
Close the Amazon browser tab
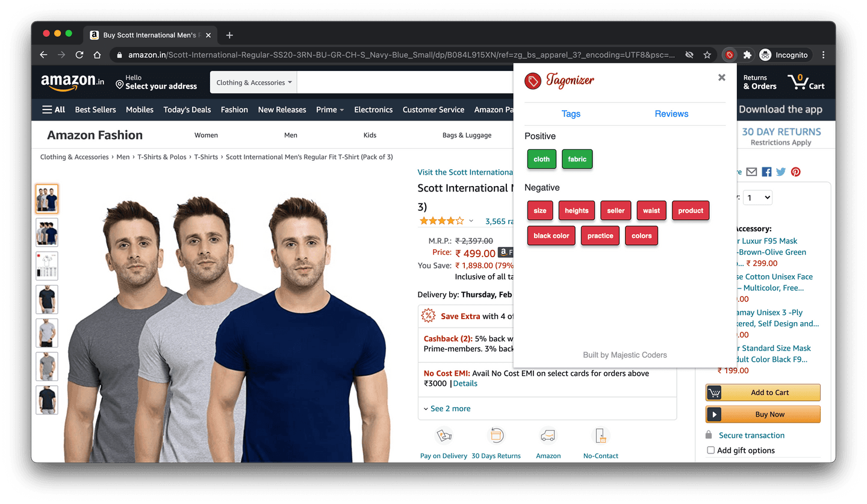coord(208,35)
